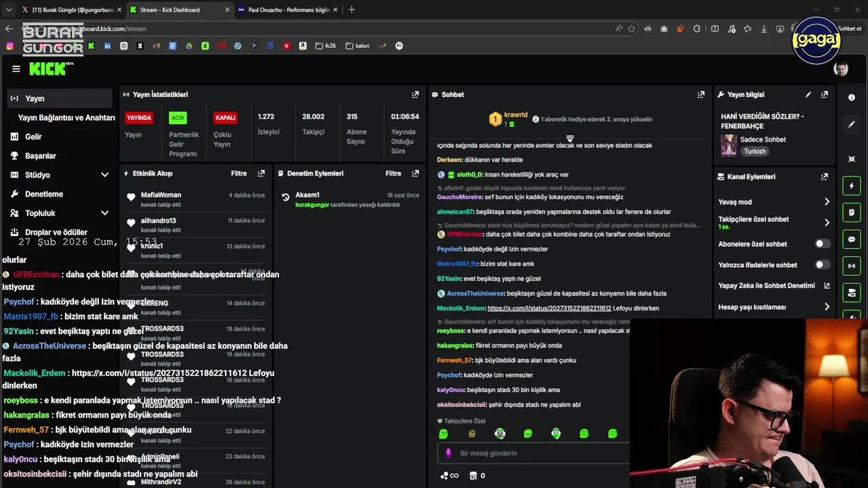The width and height of the screenshot is (868, 488).
Task: Bookmark this page with the star icon
Action: click(631, 28)
